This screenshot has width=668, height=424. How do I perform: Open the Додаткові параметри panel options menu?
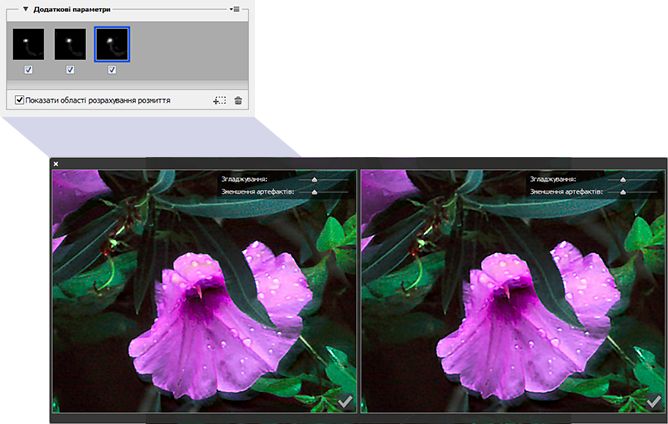[x=235, y=9]
